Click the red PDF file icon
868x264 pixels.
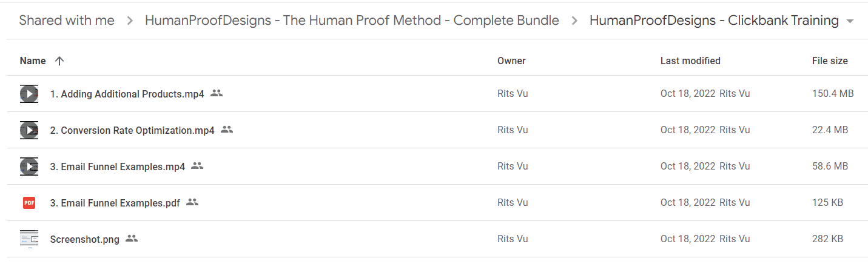(29, 203)
